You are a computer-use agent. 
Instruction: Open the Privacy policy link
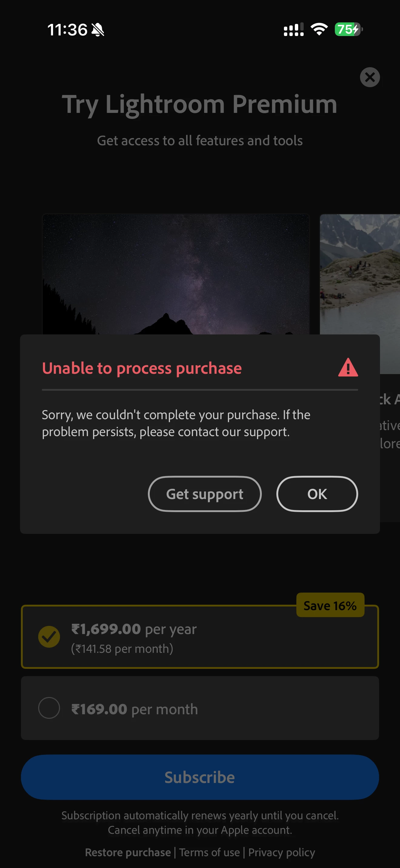[281, 852]
